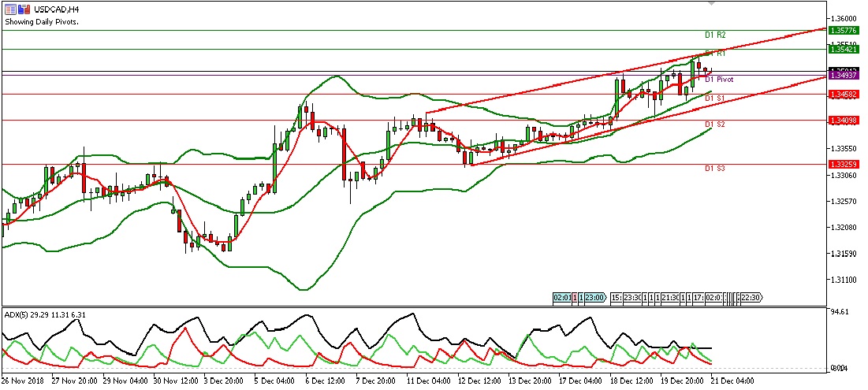Select the D1 Pivot line label
This screenshot has height=390, width=868.
point(719,80)
